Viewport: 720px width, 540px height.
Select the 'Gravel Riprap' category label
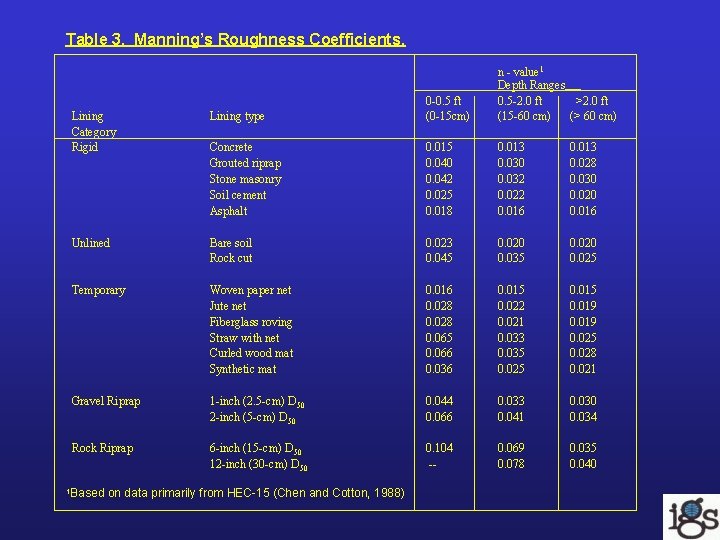pos(106,401)
